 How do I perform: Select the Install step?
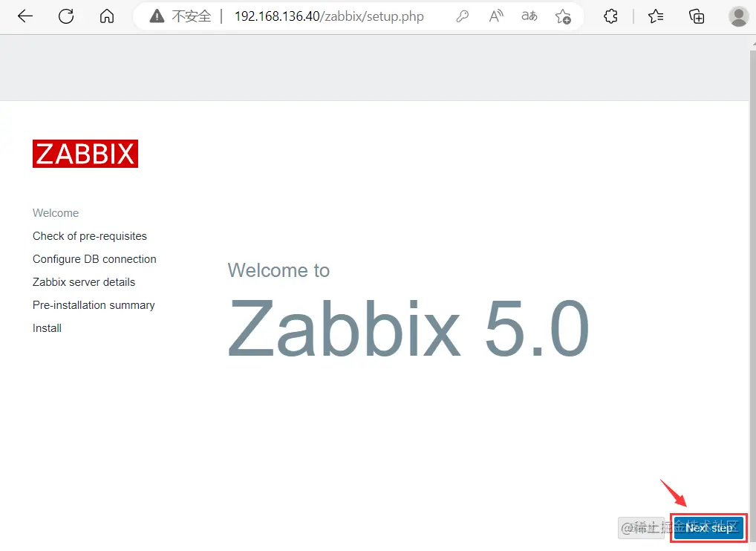point(47,328)
